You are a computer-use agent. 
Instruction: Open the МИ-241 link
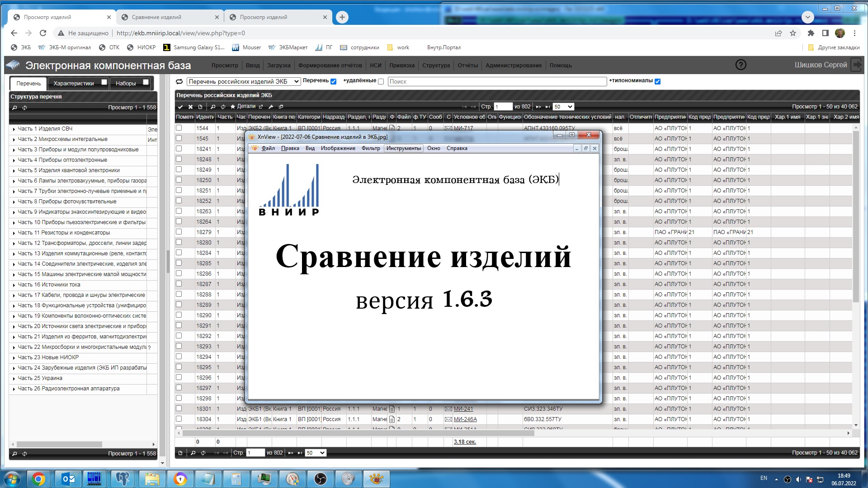pos(463,409)
